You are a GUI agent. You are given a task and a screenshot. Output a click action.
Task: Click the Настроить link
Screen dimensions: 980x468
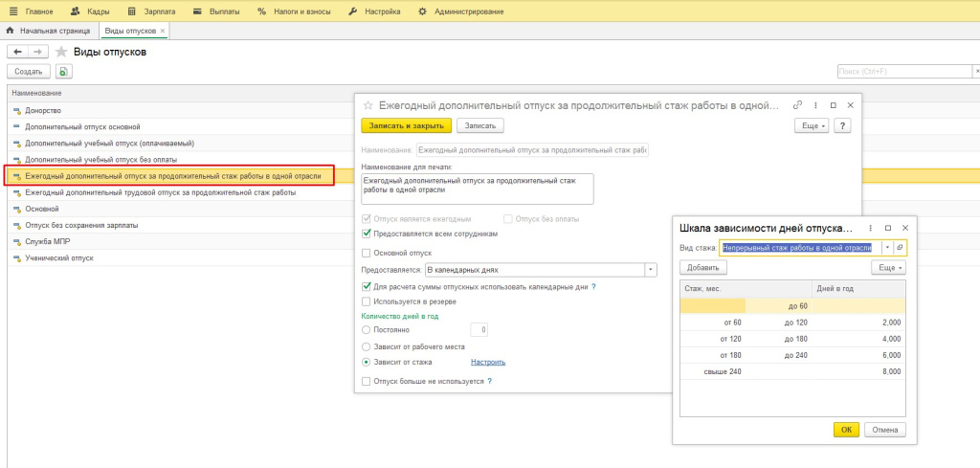pos(487,362)
